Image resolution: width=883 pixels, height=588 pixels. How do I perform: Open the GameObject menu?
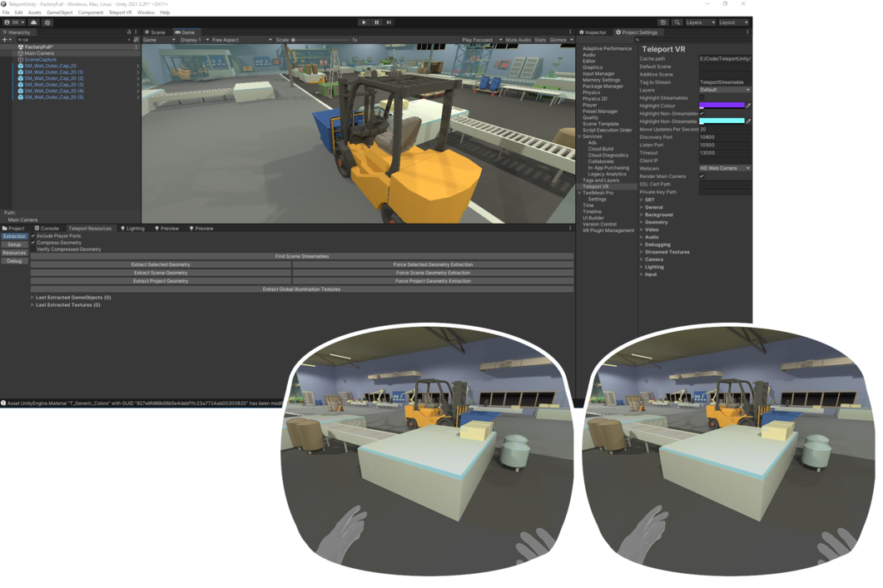(x=59, y=12)
